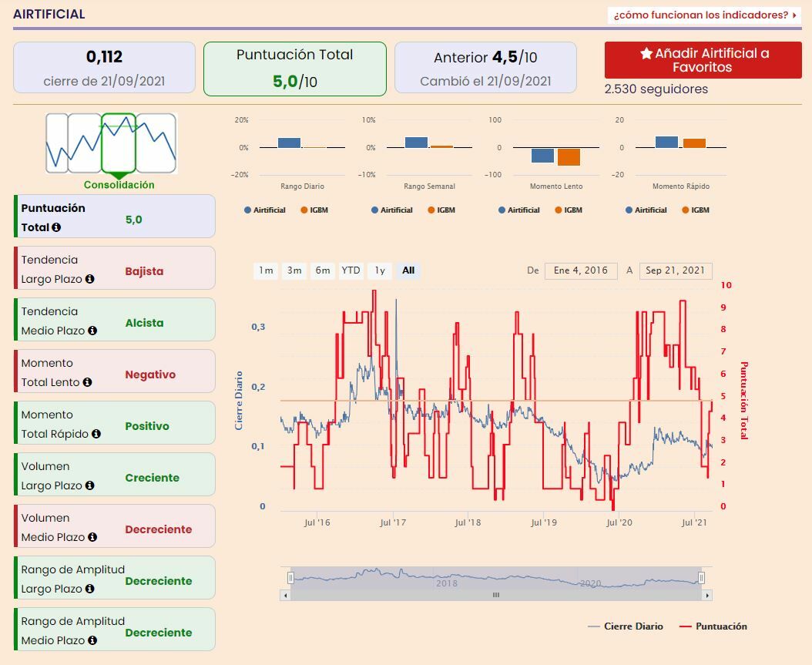Click the Negativo momentum value
Screen dimensions: 812x665
click(x=151, y=375)
